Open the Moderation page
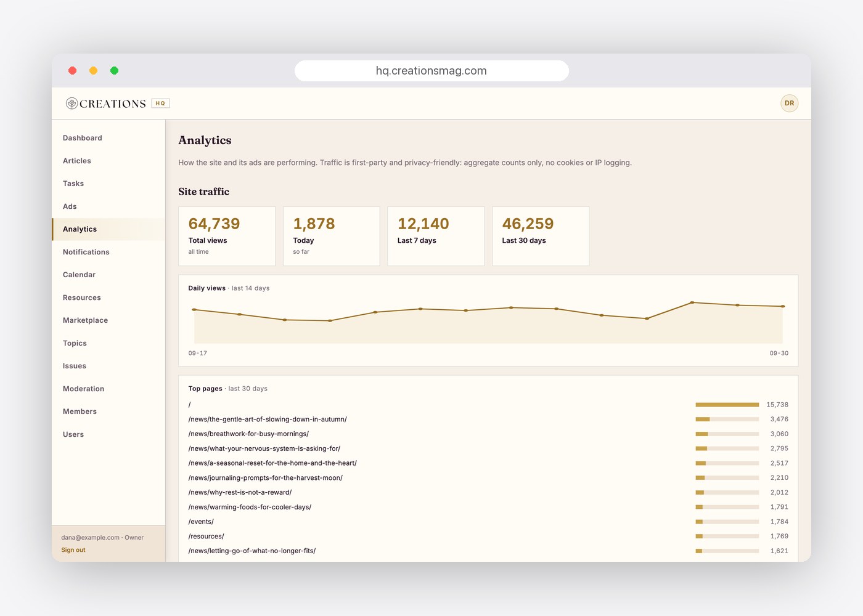Image resolution: width=863 pixels, height=616 pixels. (x=108, y=389)
